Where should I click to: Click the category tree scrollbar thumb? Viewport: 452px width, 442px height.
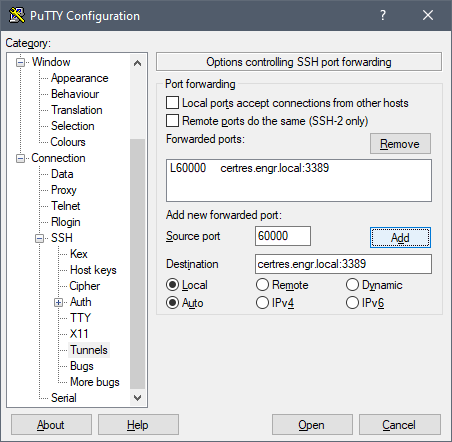[137, 264]
